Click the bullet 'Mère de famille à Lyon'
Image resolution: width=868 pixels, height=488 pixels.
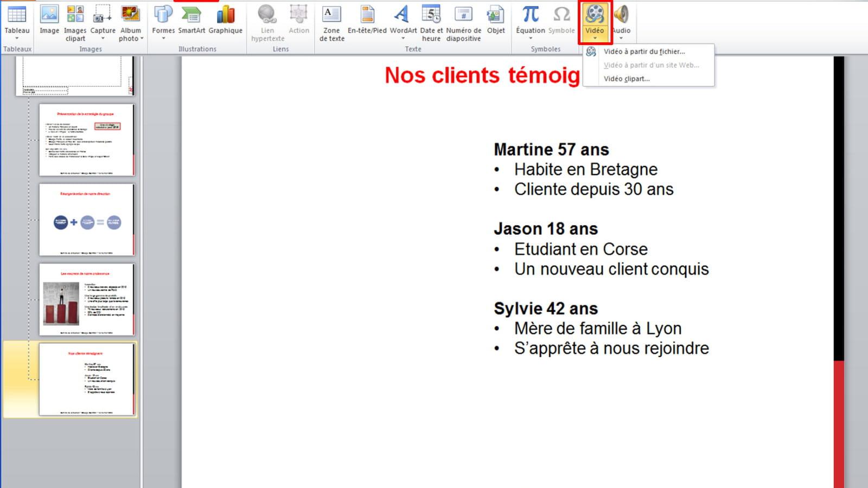pos(598,329)
